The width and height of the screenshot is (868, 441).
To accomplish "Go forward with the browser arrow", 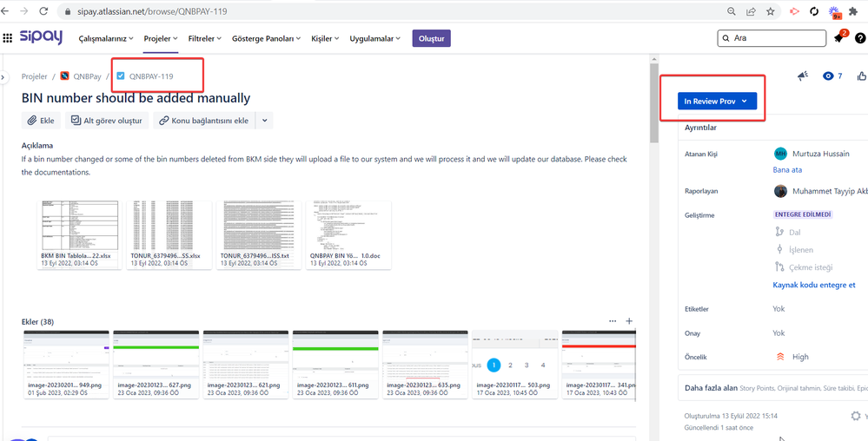I will tap(24, 11).
